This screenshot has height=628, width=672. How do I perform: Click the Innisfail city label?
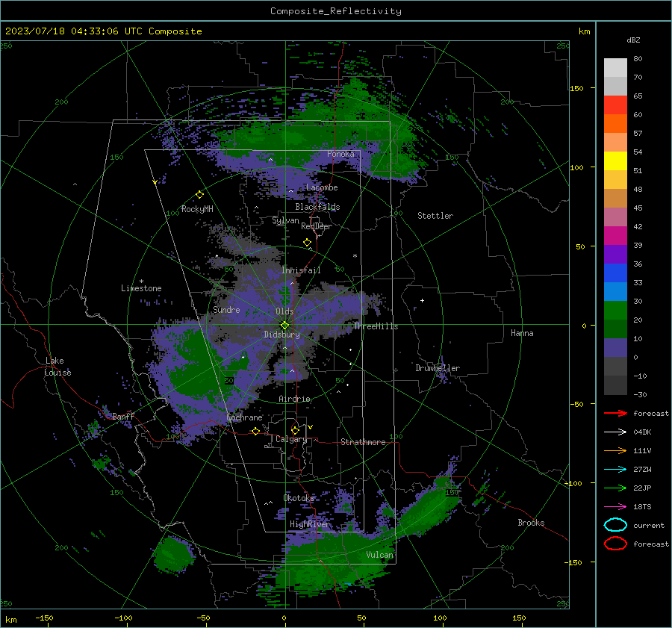(x=301, y=270)
